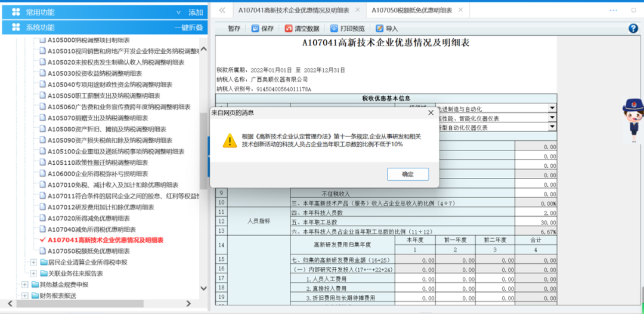Image resolution: width=644 pixels, height=314 pixels.
Task: Click 一键折叠 to collapse all
Action: [188, 27]
